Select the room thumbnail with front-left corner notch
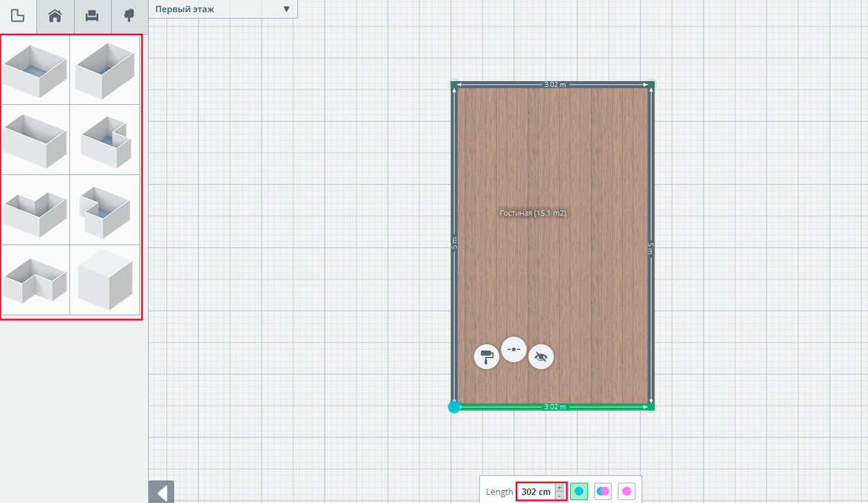The image size is (868, 503). click(x=105, y=211)
